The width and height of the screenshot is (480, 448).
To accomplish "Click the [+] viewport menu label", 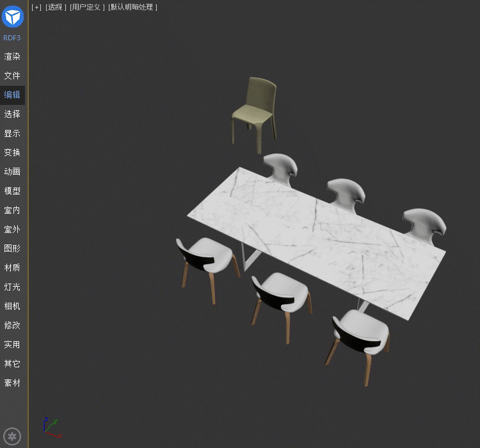I will pos(36,7).
